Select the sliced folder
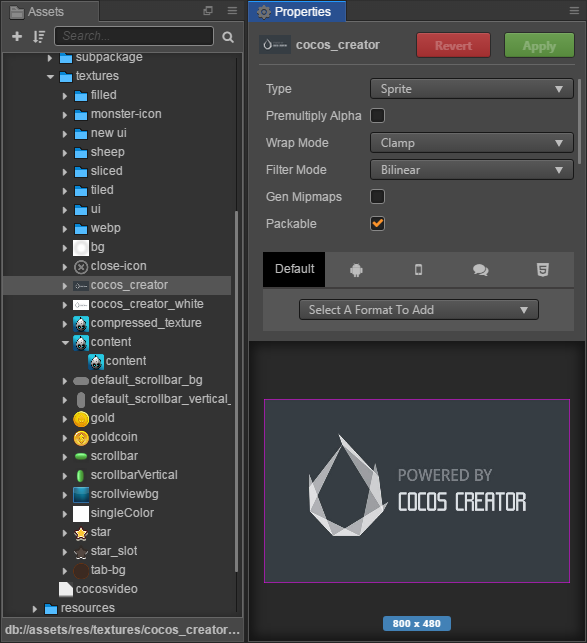This screenshot has width=587, height=643. 106,171
